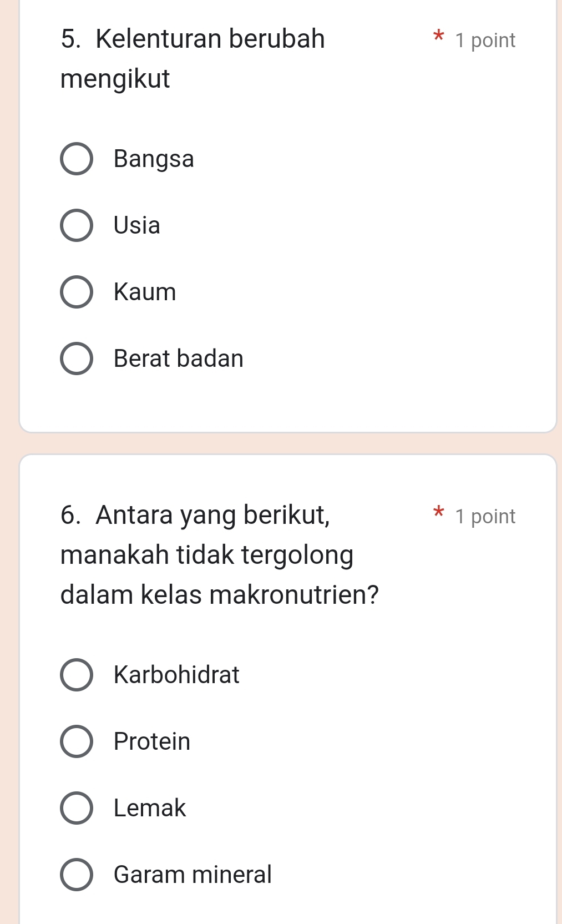Choose the Usia radio circle

[77, 225]
